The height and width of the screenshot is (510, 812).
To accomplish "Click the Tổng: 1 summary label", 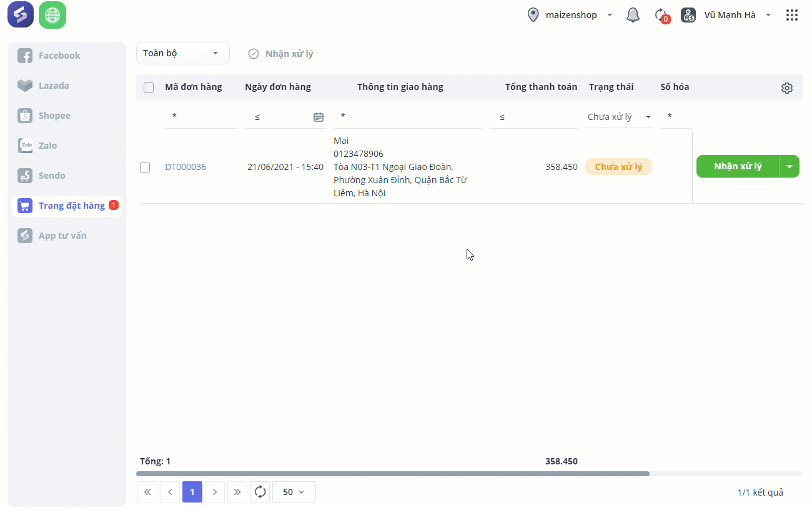I will pos(155,461).
